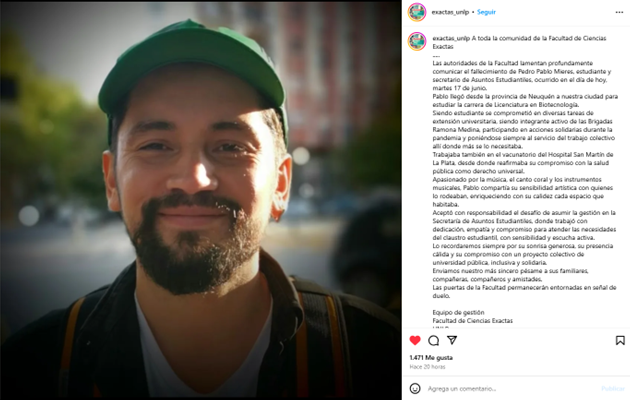
Task: Click the Hace 20 horas timestamp
Action: (x=427, y=367)
